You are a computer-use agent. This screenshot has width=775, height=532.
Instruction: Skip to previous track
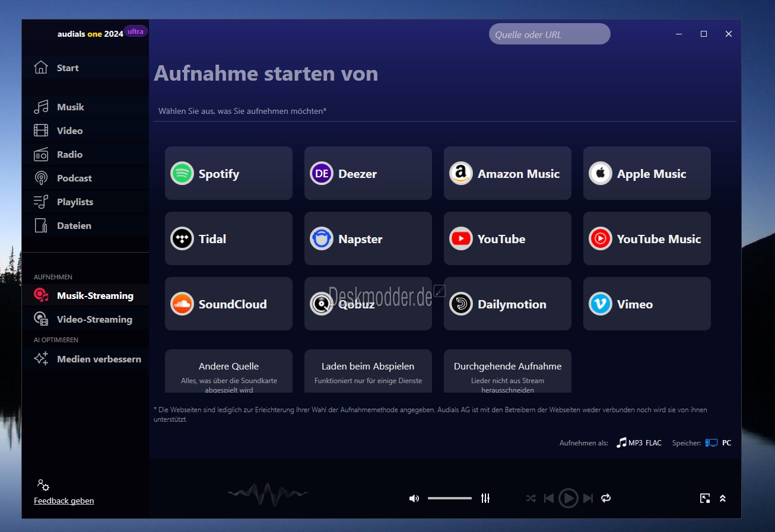point(549,498)
